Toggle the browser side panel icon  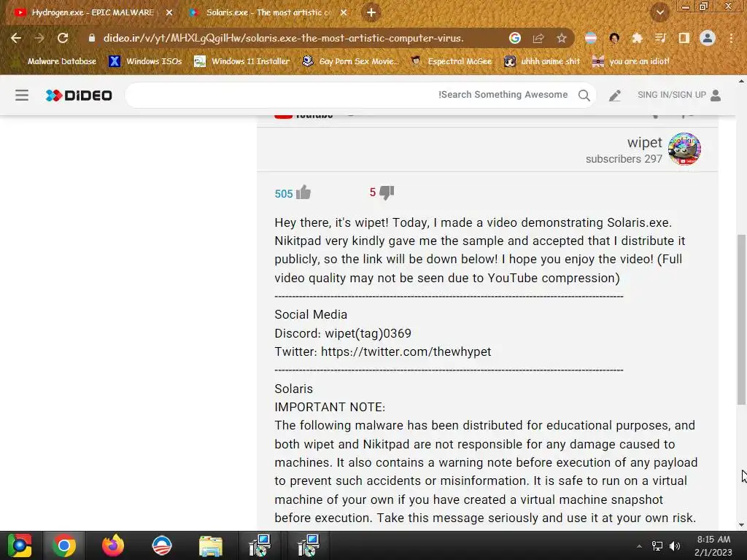[684, 38]
